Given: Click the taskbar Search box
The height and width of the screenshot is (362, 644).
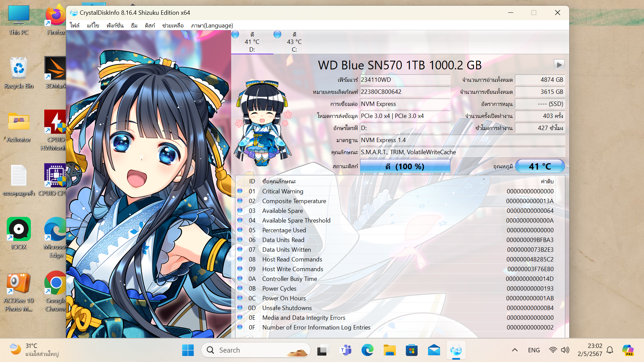Looking at the screenshot, I should [256, 350].
